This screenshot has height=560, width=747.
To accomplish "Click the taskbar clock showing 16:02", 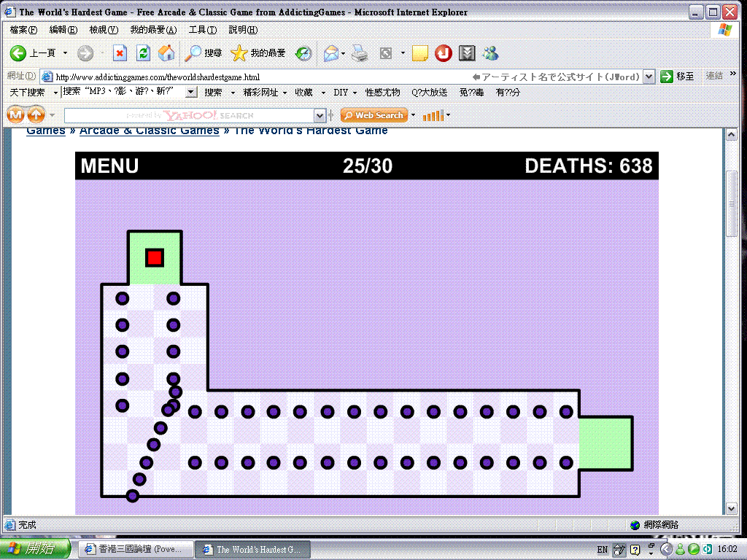I will click(727, 550).
